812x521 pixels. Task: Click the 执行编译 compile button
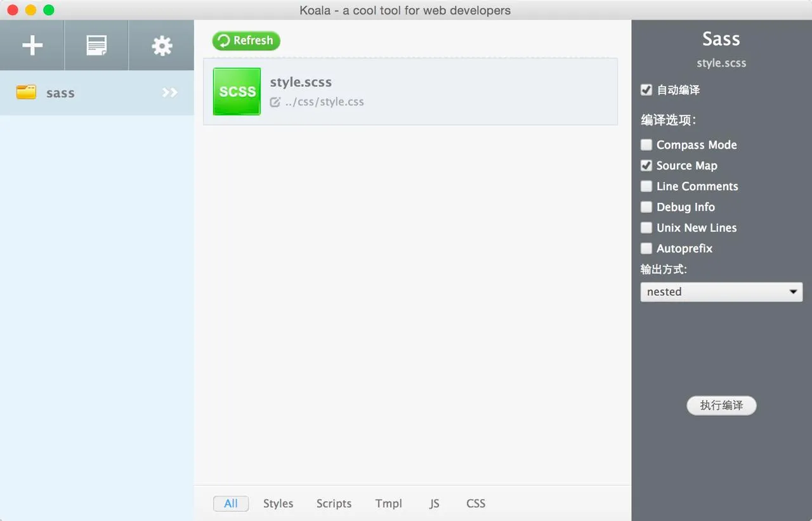721,406
